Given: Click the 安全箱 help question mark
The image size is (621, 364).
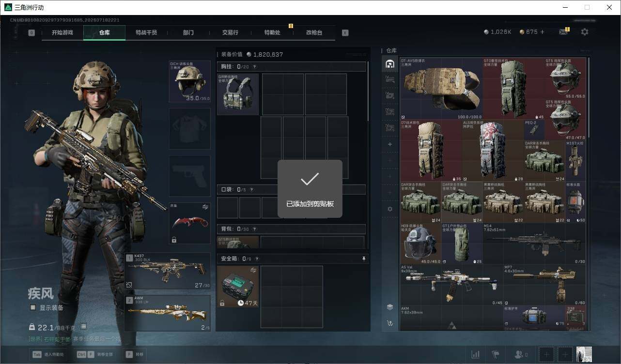Looking at the screenshot, I should tap(257, 259).
